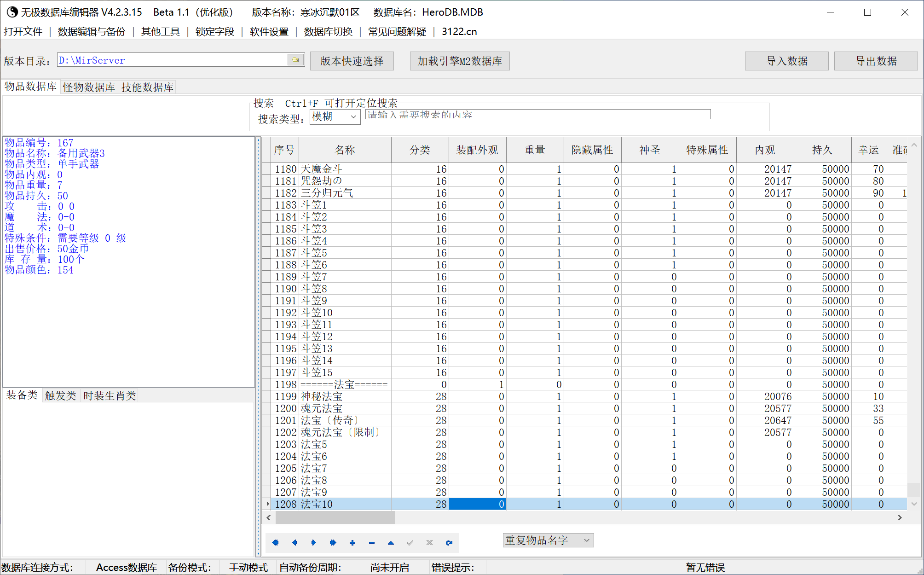The height and width of the screenshot is (575, 924).
Task: Click the grid scroll right arrow
Action: tap(900, 517)
